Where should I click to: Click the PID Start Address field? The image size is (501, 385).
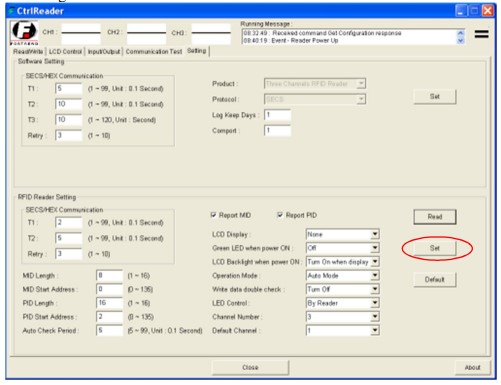[110, 316]
